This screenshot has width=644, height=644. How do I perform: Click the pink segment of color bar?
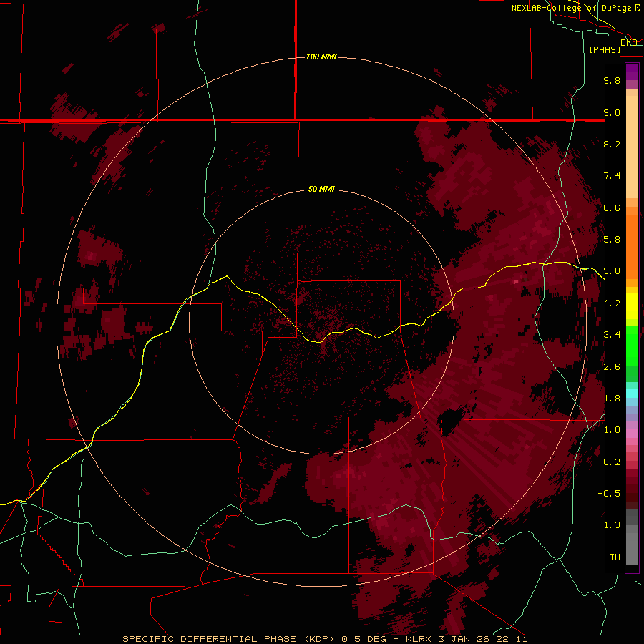point(632,434)
